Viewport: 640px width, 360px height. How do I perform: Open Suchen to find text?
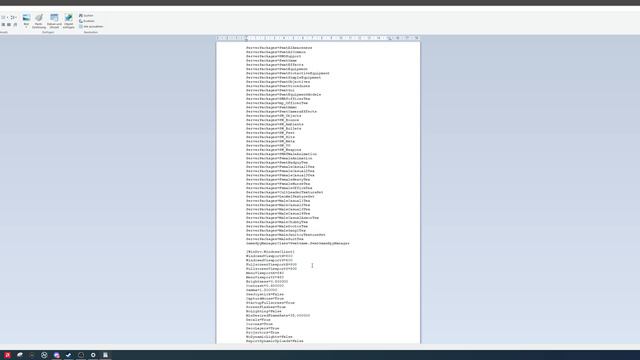[86, 16]
